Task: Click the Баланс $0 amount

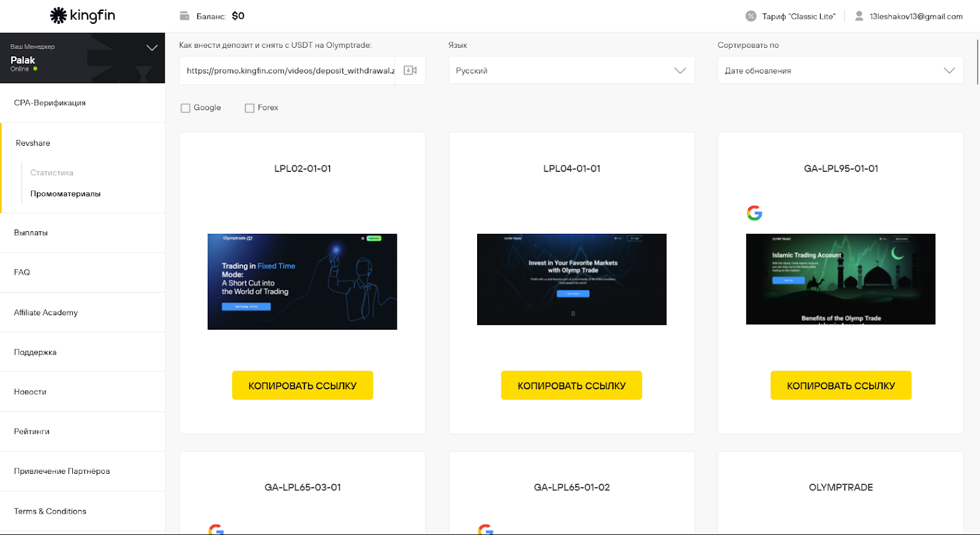Action: pyautogui.click(x=238, y=16)
